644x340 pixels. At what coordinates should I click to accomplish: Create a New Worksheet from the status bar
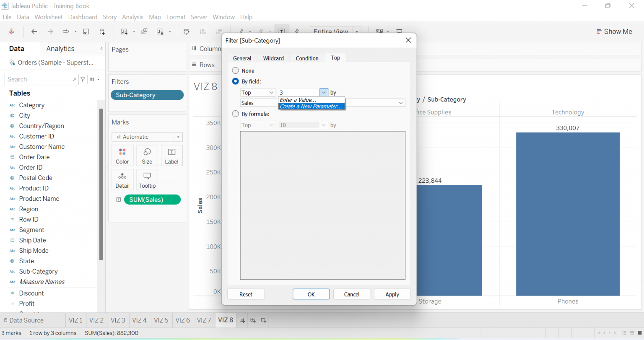point(242,320)
